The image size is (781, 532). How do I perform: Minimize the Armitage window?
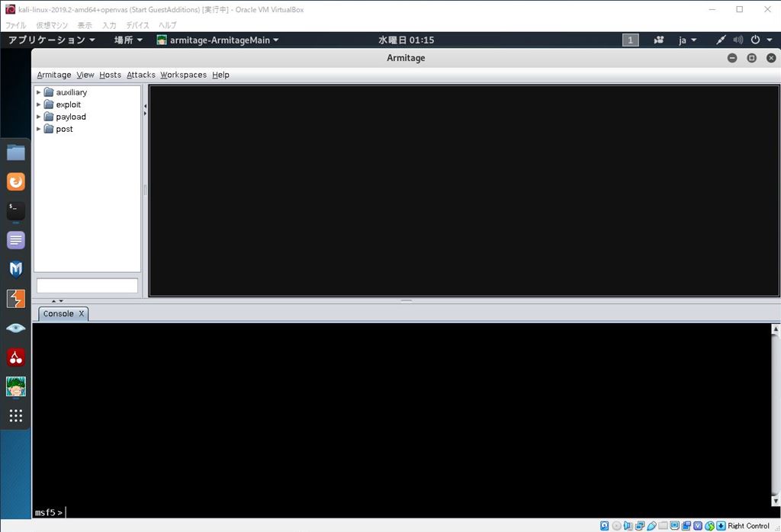(x=732, y=58)
